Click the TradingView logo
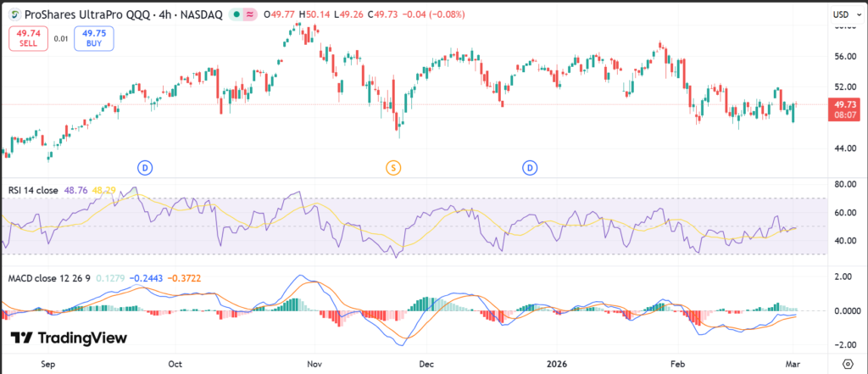Image resolution: width=868 pixels, height=374 pixels. (70, 338)
